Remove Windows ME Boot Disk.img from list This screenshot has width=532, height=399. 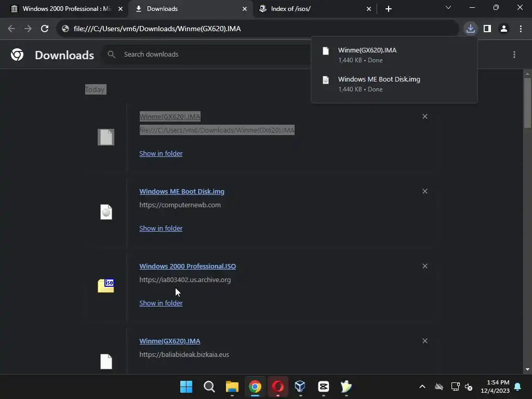tap(425, 191)
